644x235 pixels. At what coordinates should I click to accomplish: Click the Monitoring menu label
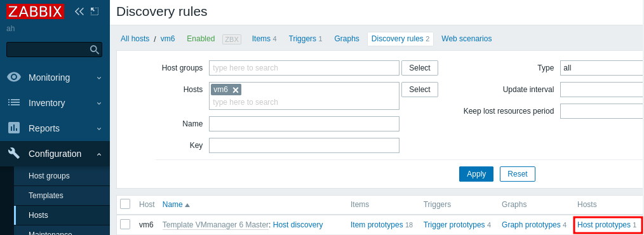(49, 77)
